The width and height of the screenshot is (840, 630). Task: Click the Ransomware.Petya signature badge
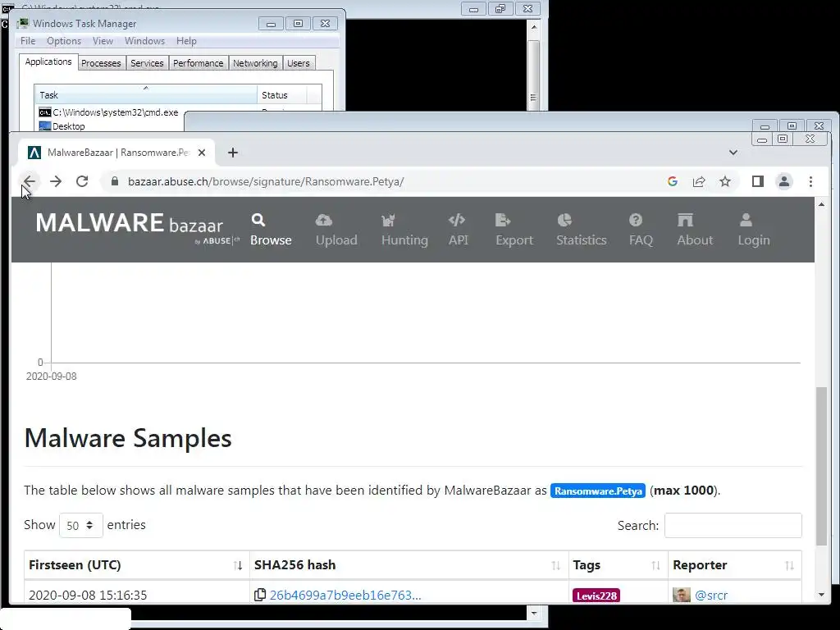coord(598,491)
